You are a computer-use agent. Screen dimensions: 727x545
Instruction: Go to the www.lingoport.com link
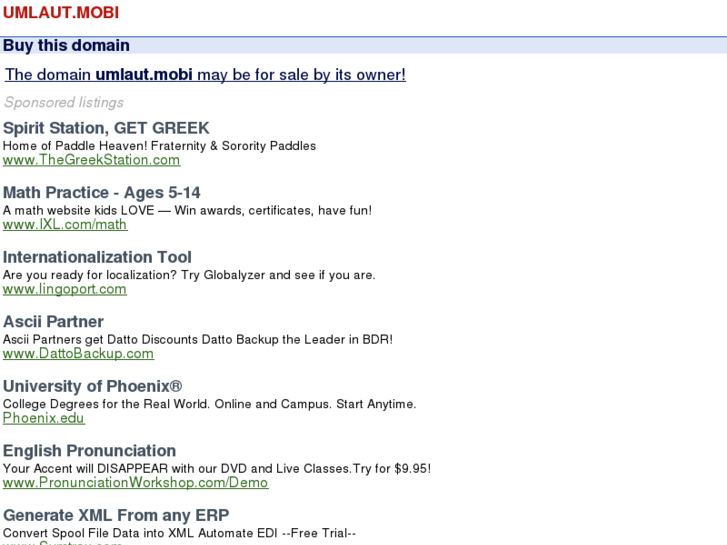pyautogui.click(x=65, y=289)
